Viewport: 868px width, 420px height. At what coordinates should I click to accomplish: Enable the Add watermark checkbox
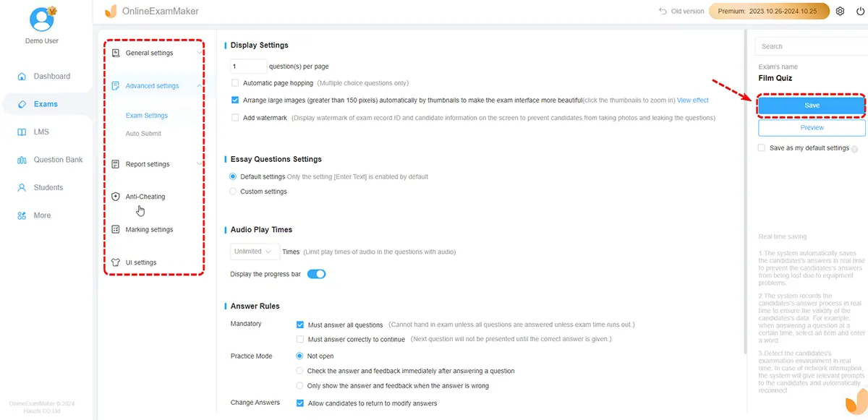(235, 118)
